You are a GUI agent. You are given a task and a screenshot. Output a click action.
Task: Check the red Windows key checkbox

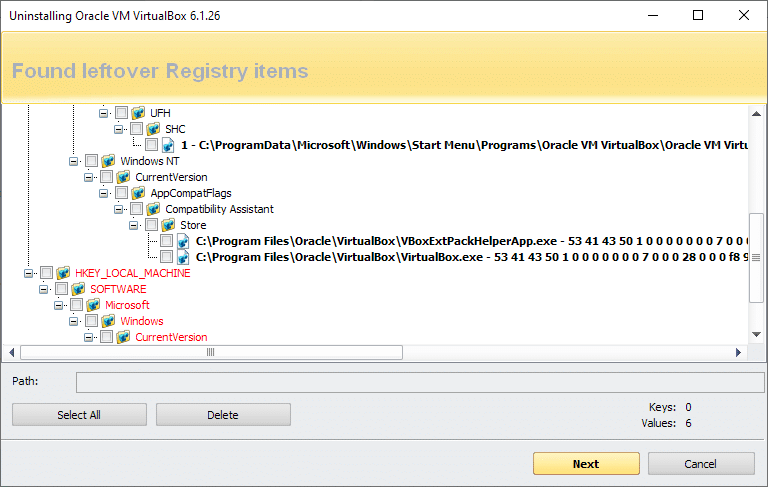pos(92,321)
